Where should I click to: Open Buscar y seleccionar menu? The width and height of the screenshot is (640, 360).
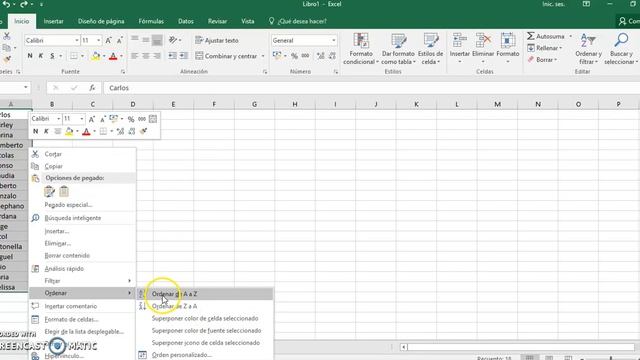tap(621, 49)
